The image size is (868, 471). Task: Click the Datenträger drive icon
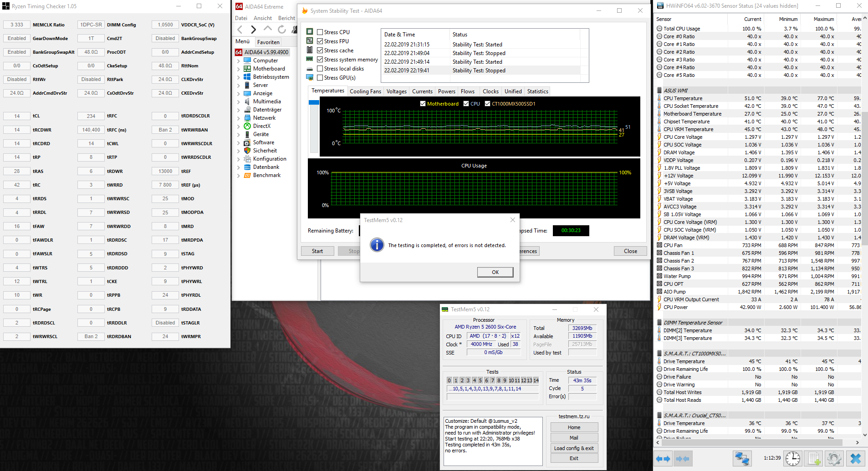click(x=247, y=110)
